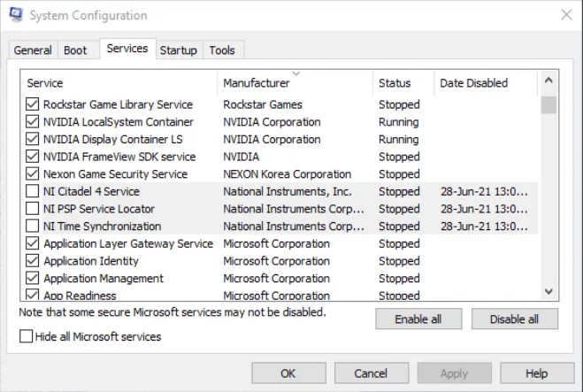Click the date disabled of NI Time Synchronization
The image size is (583, 392).
[484, 227]
